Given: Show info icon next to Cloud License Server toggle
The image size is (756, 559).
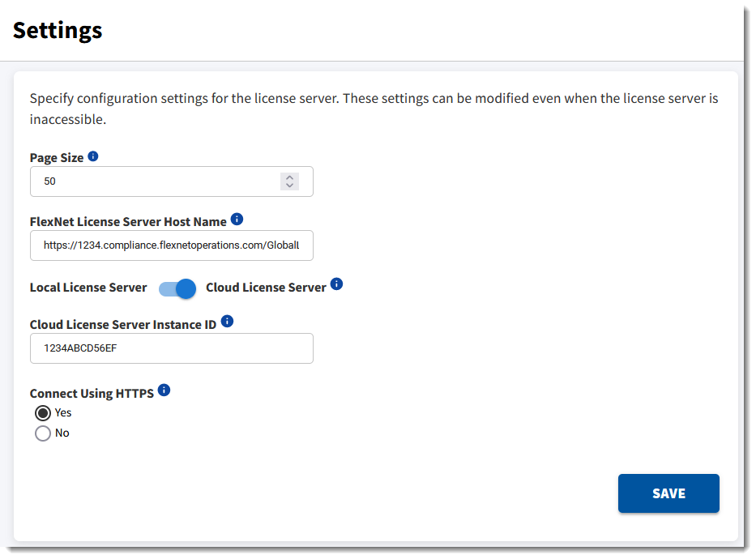Looking at the screenshot, I should pyautogui.click(x=337, y=284).
